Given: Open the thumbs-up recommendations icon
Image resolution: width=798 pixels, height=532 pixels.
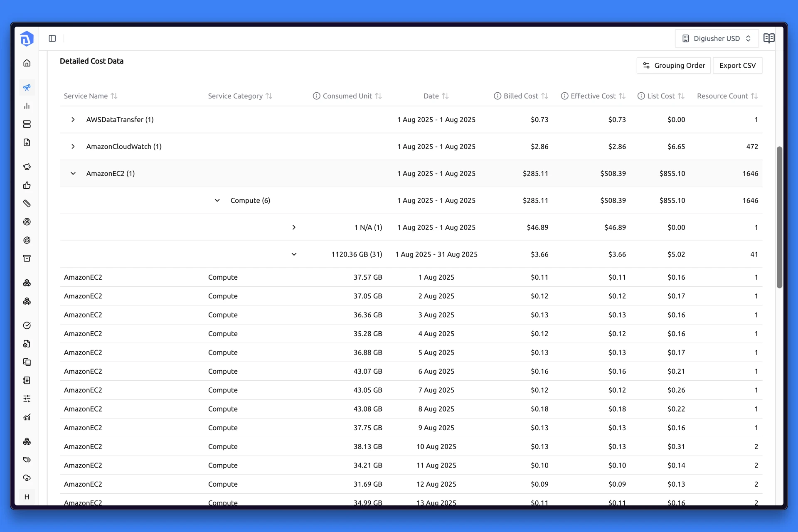Looking at the screenshot, I should click(27, 185).
